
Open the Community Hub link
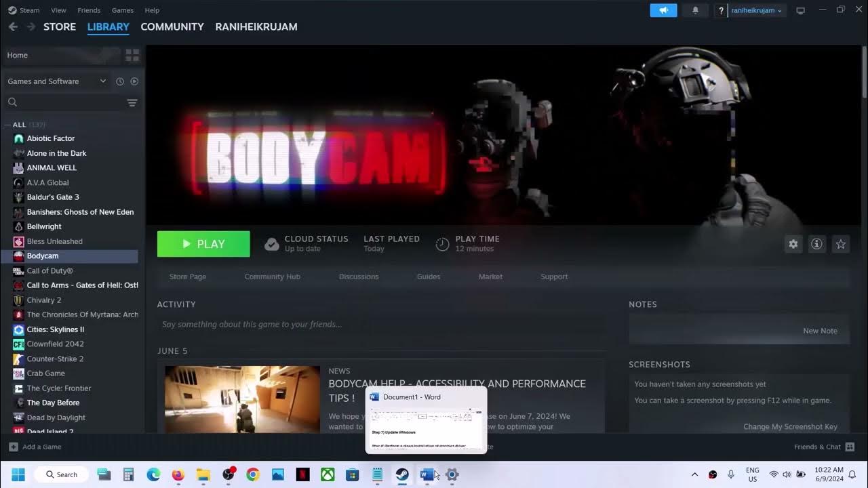[272, 277]
